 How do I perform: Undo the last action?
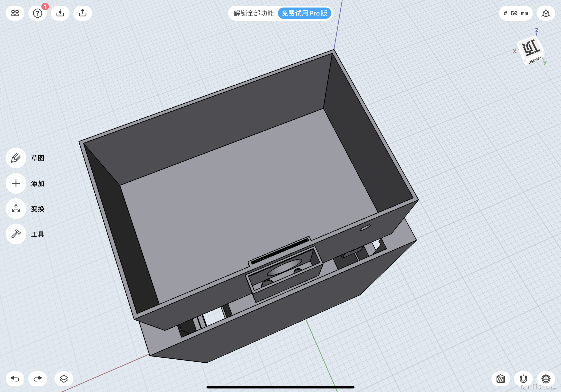(x=15, y=379)
